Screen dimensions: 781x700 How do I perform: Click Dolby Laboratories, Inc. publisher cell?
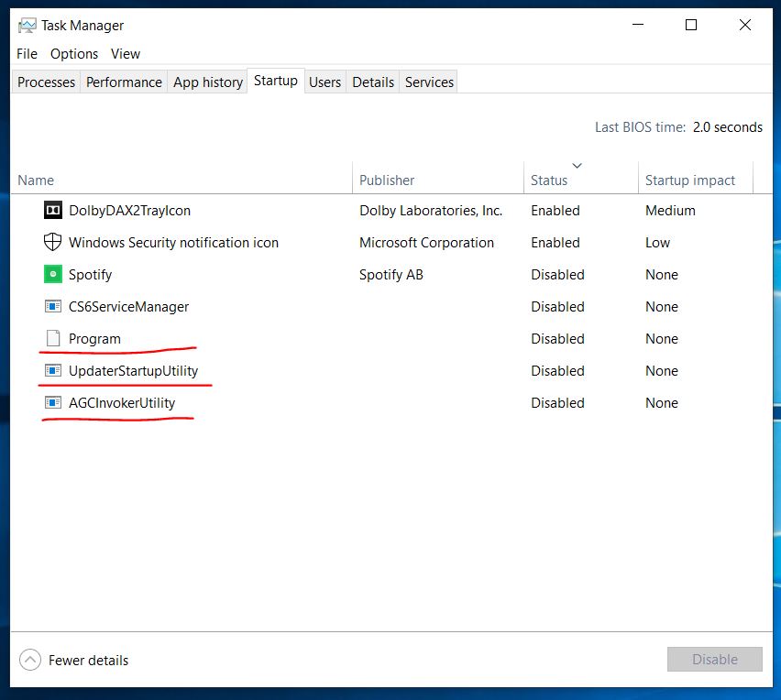pos(431,211)
